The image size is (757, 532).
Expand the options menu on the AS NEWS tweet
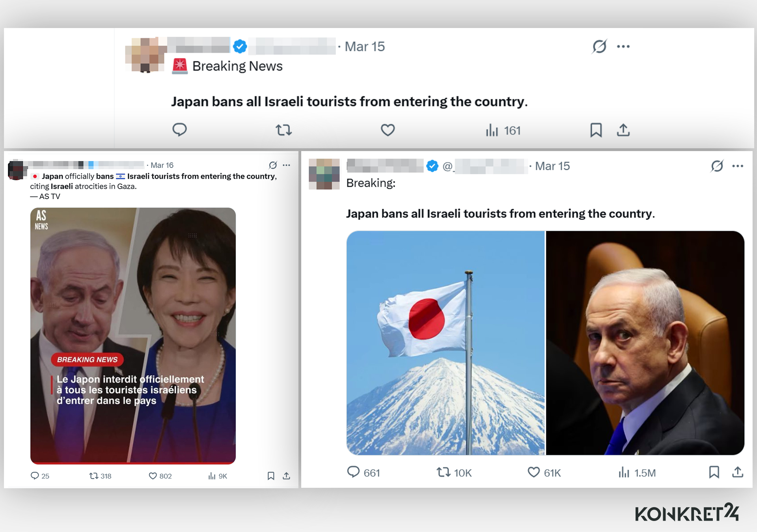[x=287, y=165]
